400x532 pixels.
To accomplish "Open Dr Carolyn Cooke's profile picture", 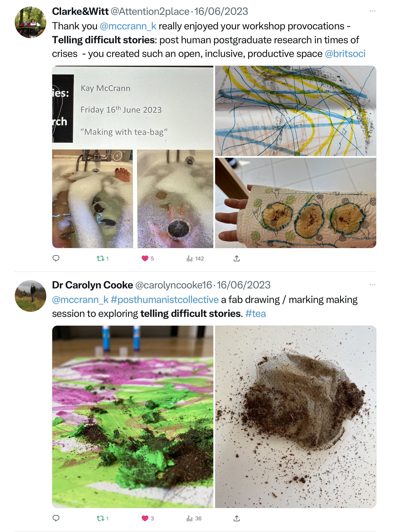I will point(30,296).
